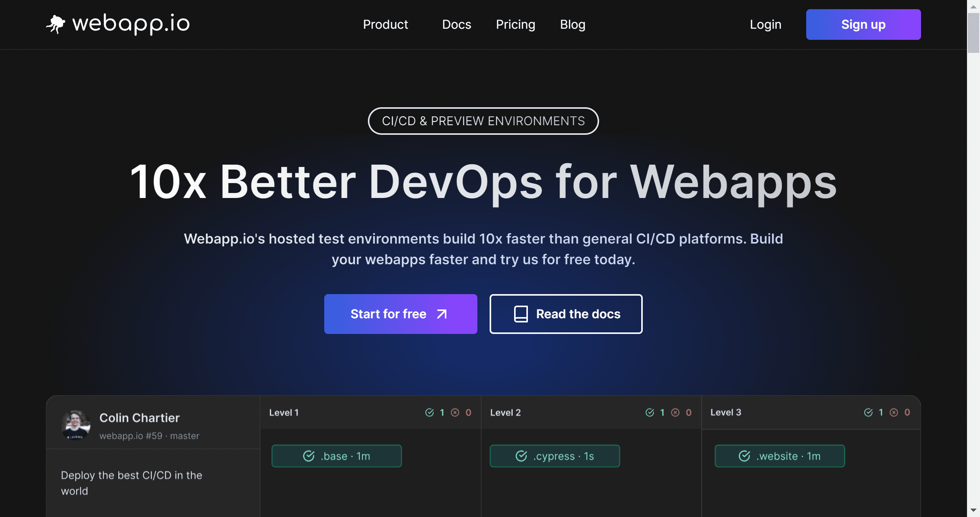Click the book icon in Read the docs
The width and height of the screenshot is (980, 517).
pyautogui.click(x=521, y=314)
